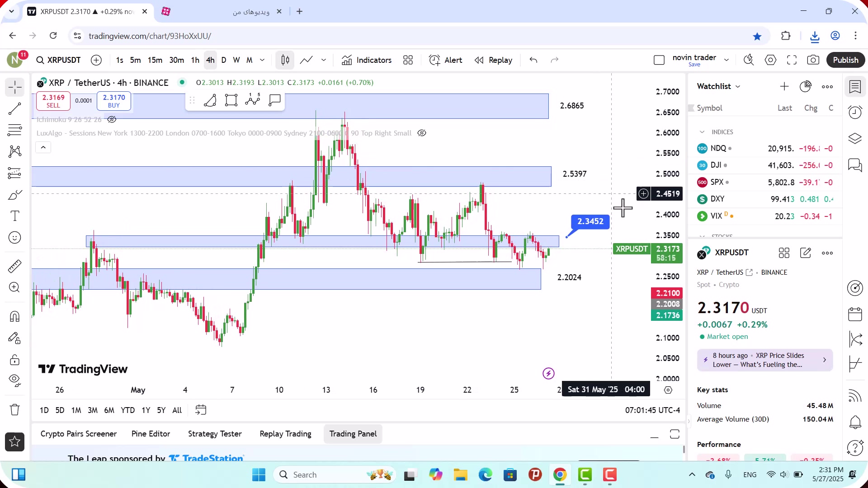The height and width of the screenshot is (488, 868).
Task: Open the emoji icons tool
Action: [x=14, y=238]
